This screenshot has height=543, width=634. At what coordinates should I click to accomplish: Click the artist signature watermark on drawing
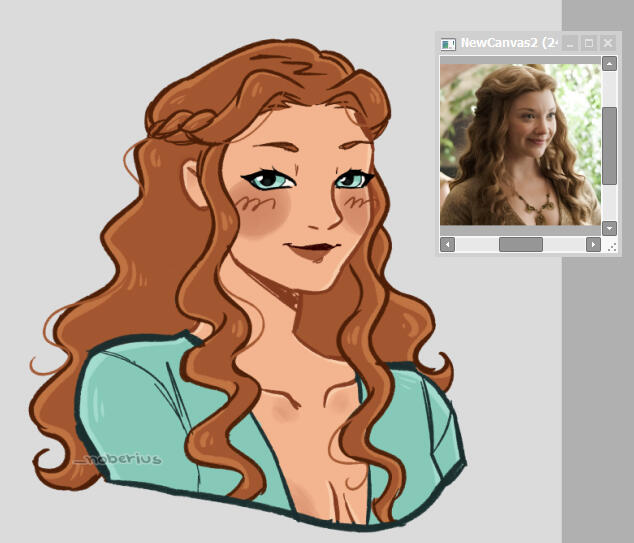click(117, 459)
